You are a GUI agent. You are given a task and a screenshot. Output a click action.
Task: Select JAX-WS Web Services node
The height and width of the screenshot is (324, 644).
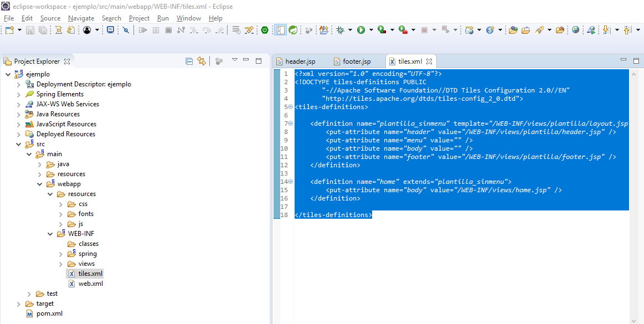point(68,104)
